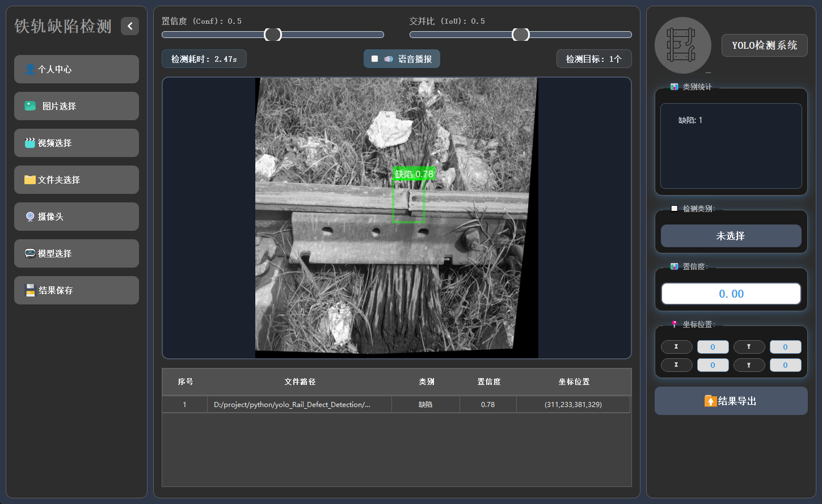Screen dimensions: 822x504
Task: Click the 类别 column header
Action: coord(426,382)
